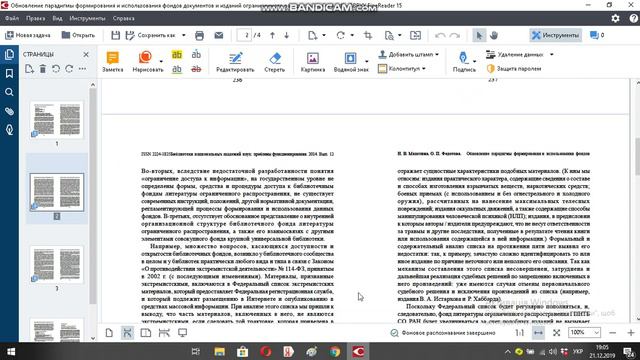Choose the yellow highlight text tool

pos(177,54)
